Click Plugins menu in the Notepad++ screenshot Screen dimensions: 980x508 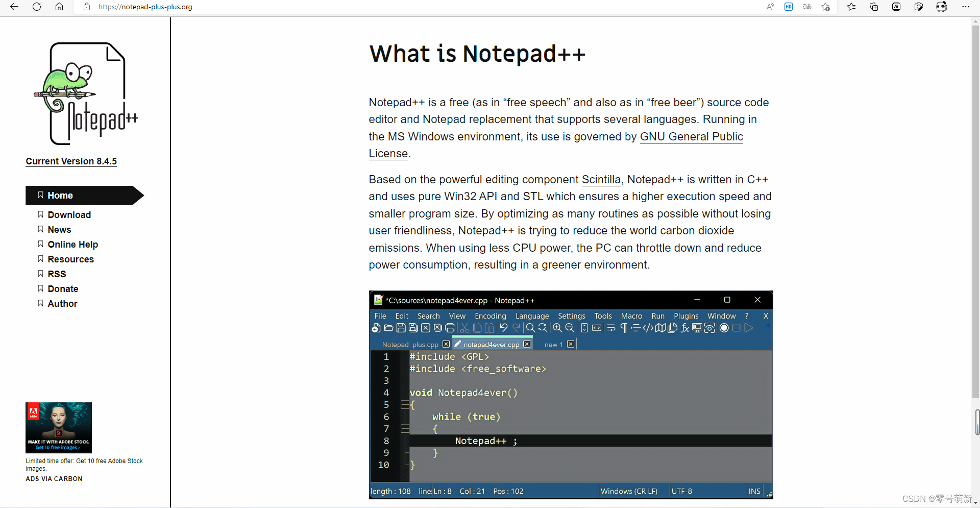click(686, 316)
